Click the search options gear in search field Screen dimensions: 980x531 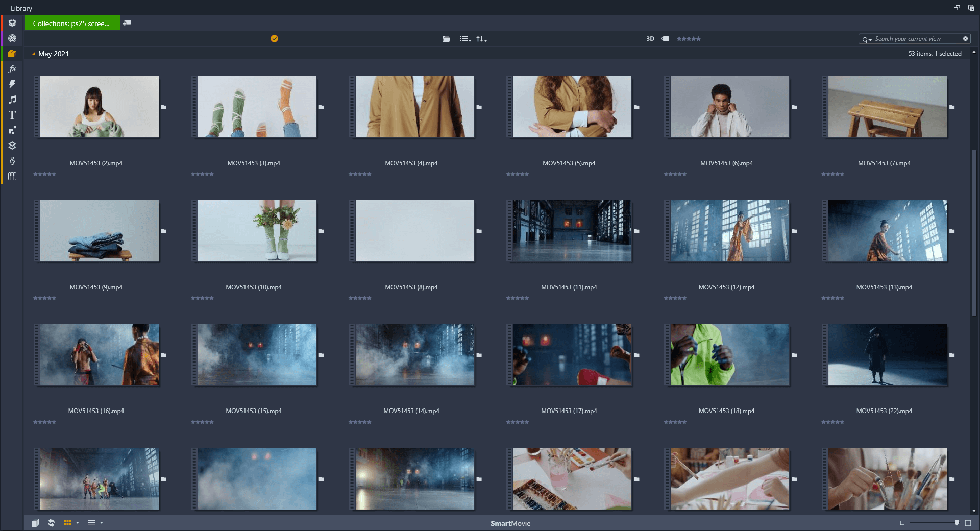click(x=867, y=39)
